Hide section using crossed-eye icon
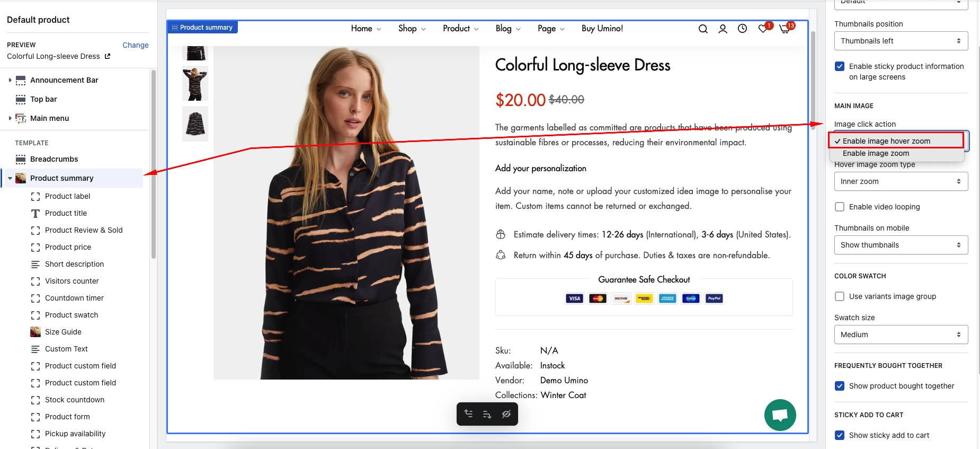980x449 pixels. point(506,414)
